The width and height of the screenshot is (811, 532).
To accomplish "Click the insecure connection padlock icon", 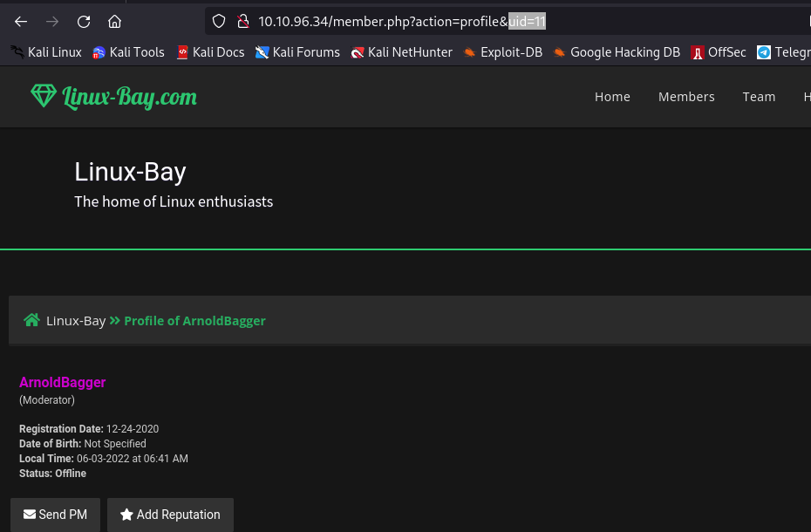I will point(243,22).
